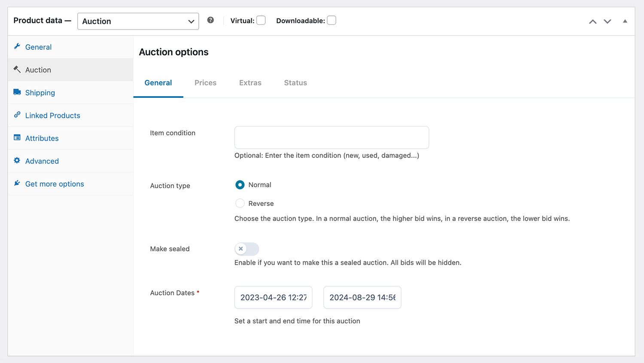Image resolution: width=644 pixels, height=363 pixels.
Task: Click the wrench icon beside General
Action: 17,46
